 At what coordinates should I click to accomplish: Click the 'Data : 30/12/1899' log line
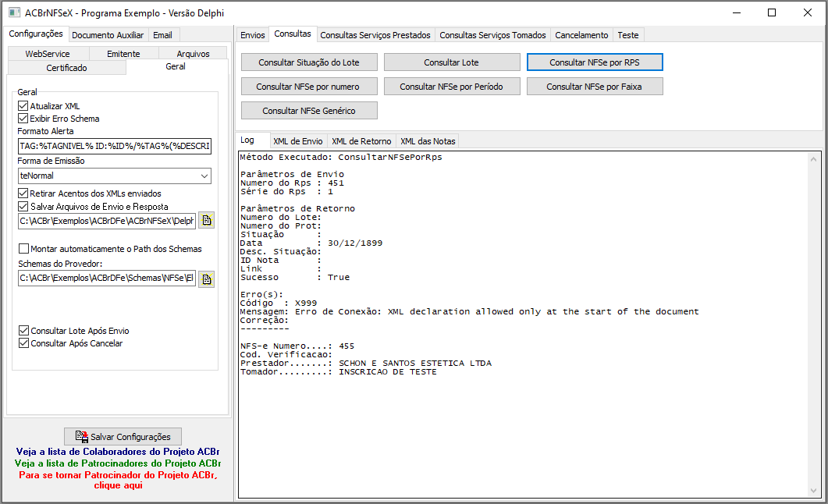pos(311,243)
